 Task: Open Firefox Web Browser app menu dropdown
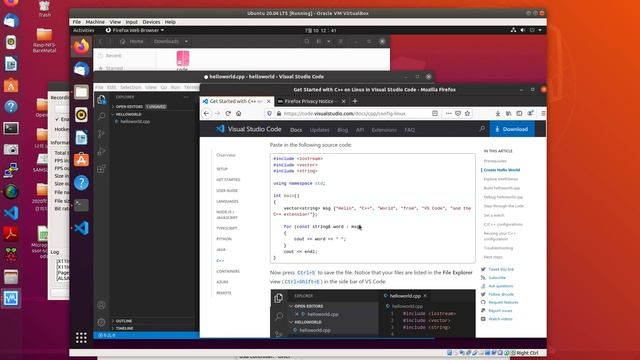(135, 30)
